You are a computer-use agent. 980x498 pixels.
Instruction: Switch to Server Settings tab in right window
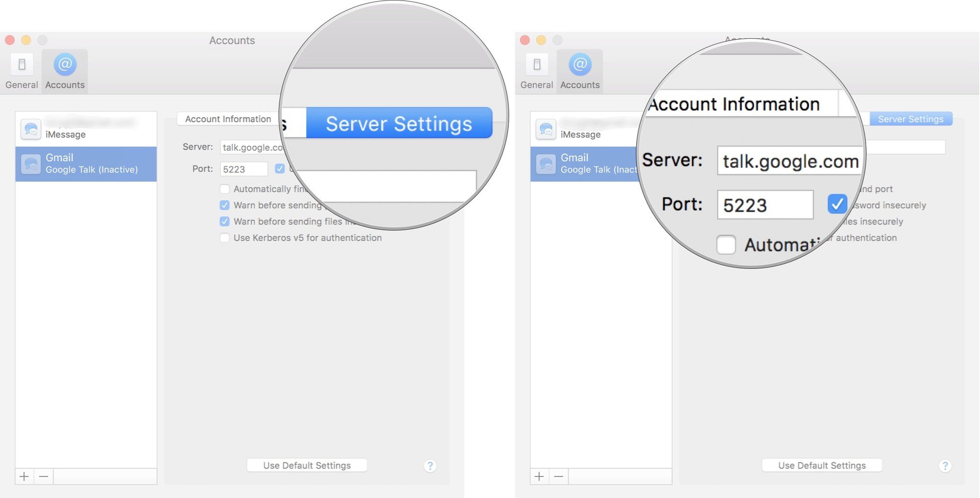(911, 119)
